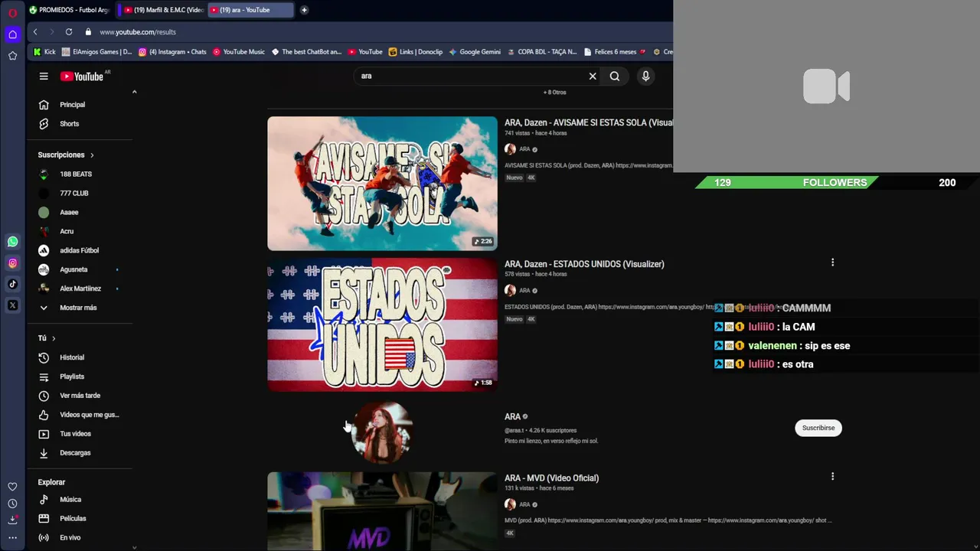Open WhatsApp in the Opera sidebar
The width and height of the screenshot is (980, 551).
[12, 242]
